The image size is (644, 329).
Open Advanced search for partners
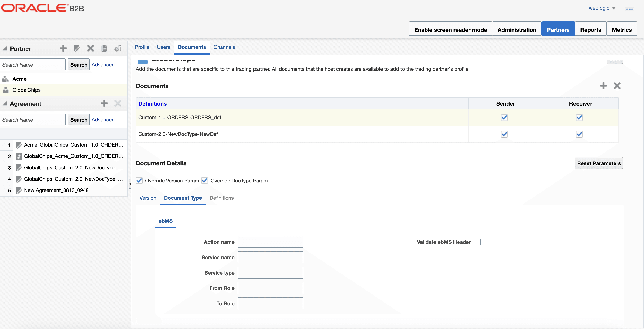coord(103,65)
